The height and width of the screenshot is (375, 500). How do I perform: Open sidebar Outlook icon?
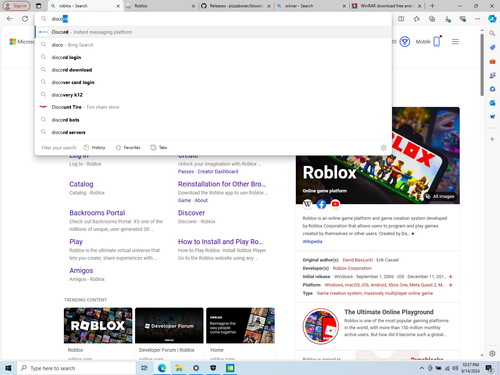[492, 103]
